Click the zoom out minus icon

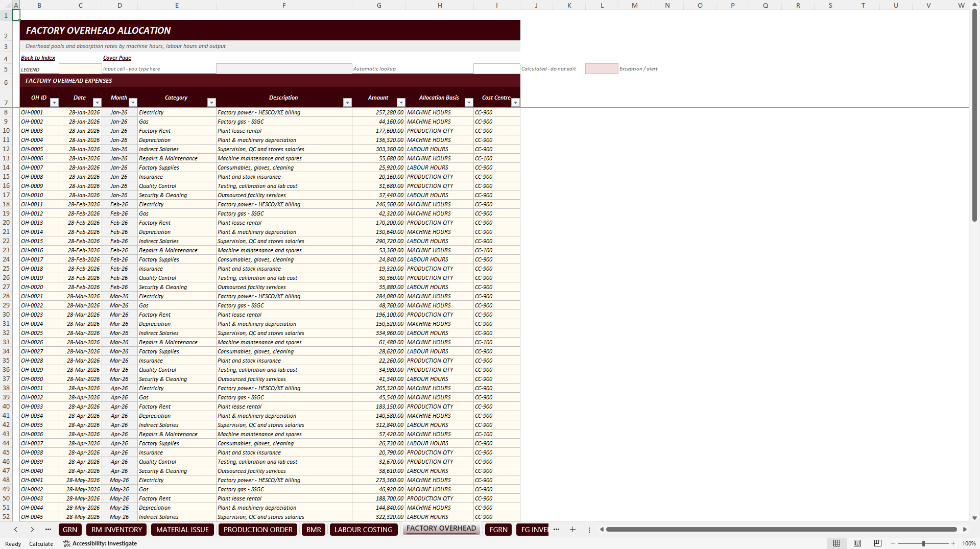pos(893,543)
